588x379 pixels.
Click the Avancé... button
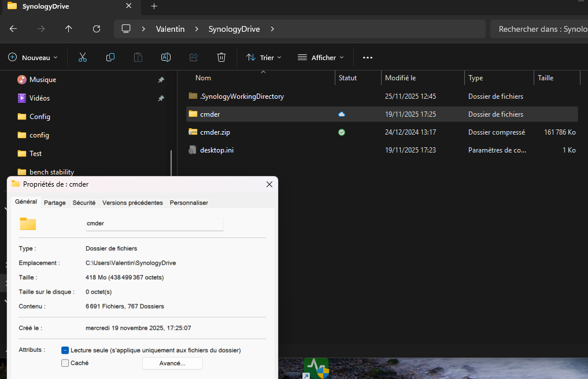(172, 363)
